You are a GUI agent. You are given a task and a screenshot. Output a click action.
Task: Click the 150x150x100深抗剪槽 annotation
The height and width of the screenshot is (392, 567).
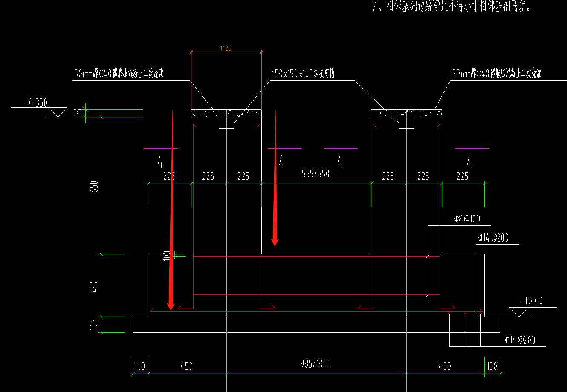coord(303,74)
